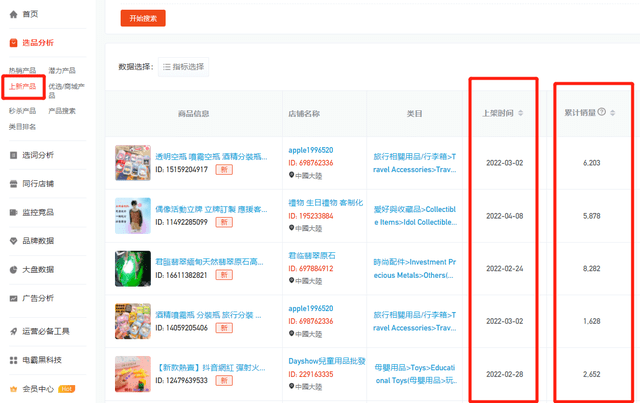Click listing date 2022-04-08
640x403 pixels.
[x=504, y=216]
